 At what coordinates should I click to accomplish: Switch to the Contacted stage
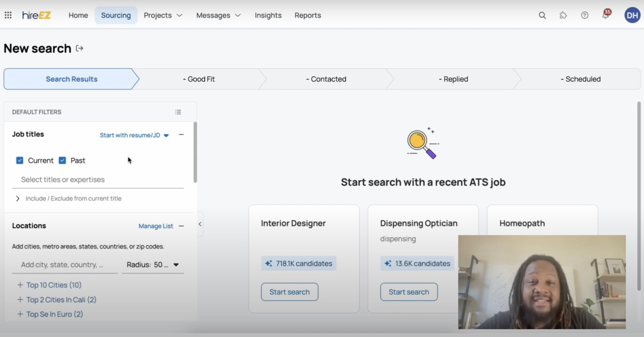[x=326, y=79]
